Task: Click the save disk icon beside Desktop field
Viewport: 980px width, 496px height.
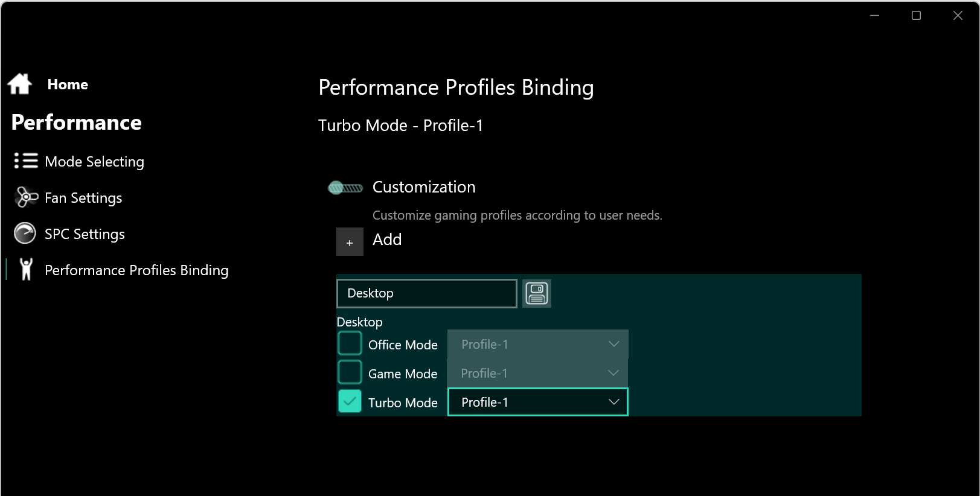Action: (x=536, y=293)
